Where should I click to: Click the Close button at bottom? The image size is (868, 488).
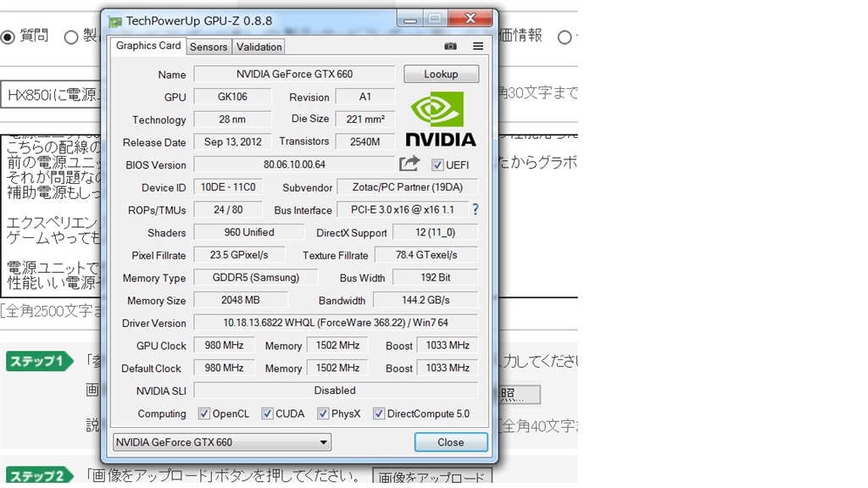pos(451,442)
